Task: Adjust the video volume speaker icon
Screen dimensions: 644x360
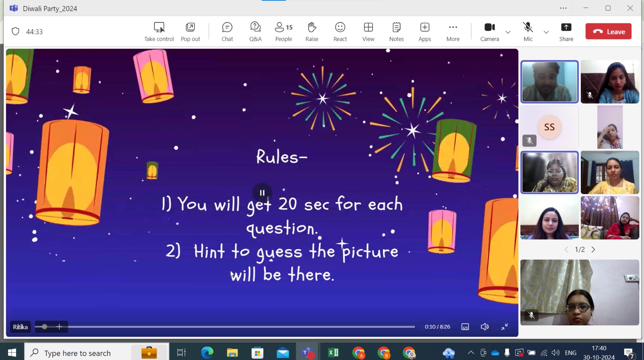Action: coord(485,327)
